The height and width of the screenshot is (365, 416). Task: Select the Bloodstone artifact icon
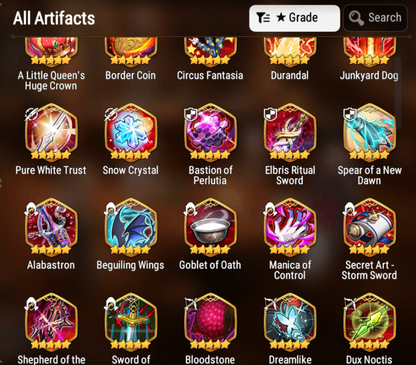coord(210,322)
